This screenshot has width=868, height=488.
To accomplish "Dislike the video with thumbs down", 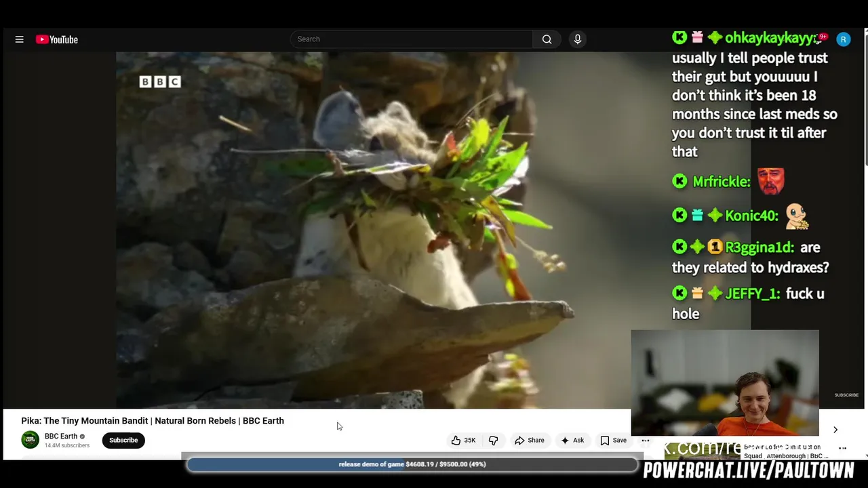I will [x=494, y=441].
